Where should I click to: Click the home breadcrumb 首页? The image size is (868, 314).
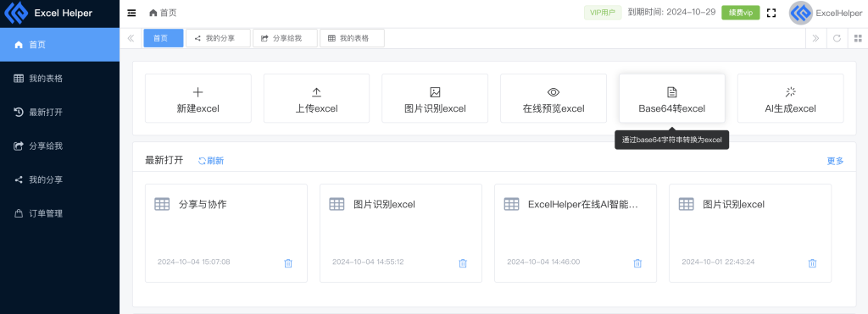(x=163, y=13)
